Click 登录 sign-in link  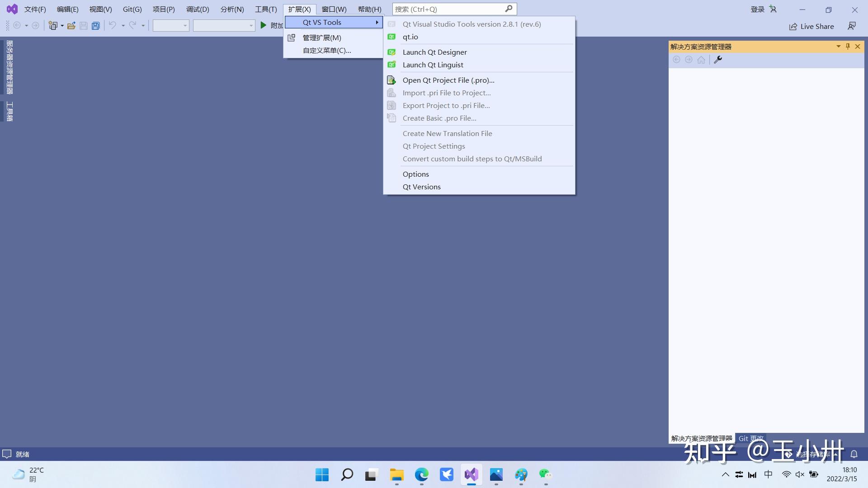[757, 9]
